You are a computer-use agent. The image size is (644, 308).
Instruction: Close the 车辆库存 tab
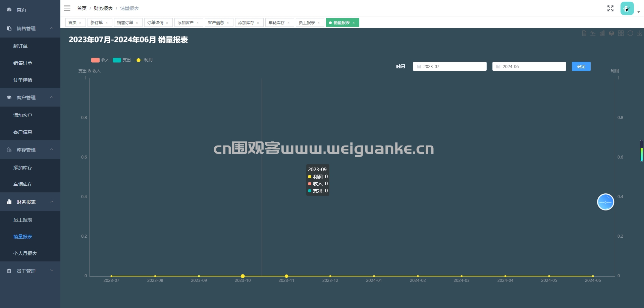[288, 23]
